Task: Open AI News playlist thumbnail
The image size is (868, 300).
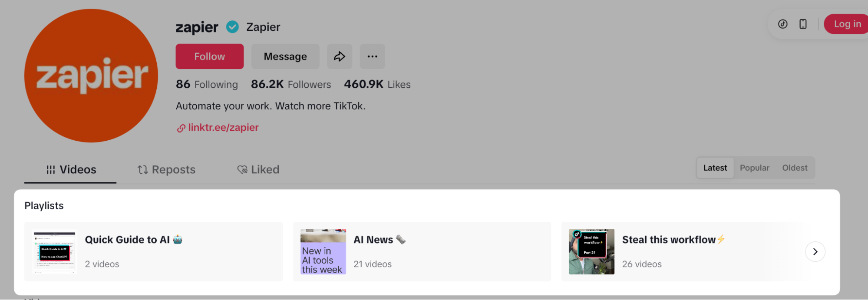Action: (323, 252)
